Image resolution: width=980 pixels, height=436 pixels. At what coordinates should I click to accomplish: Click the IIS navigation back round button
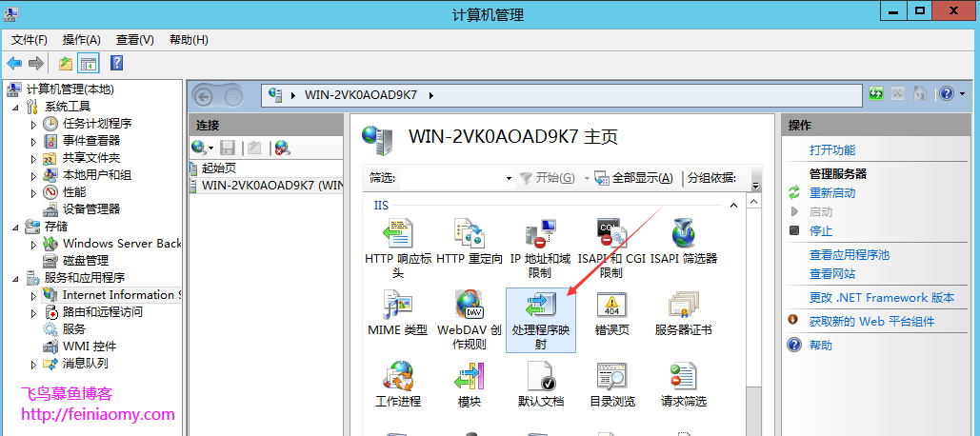pyautogui.click(x=204, y=97)
